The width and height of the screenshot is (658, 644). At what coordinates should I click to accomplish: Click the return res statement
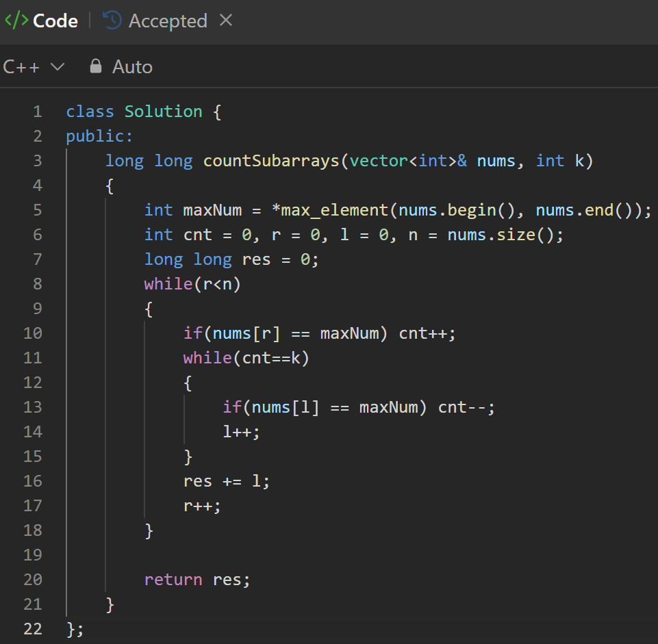197,580
